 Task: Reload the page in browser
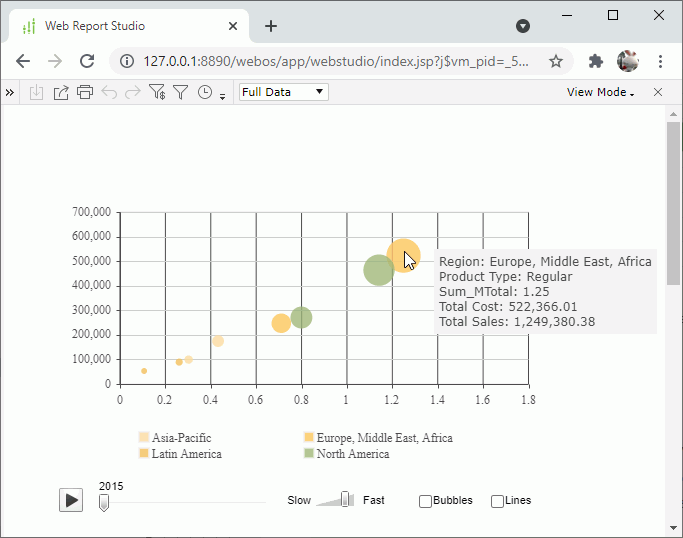click(87, 61)
